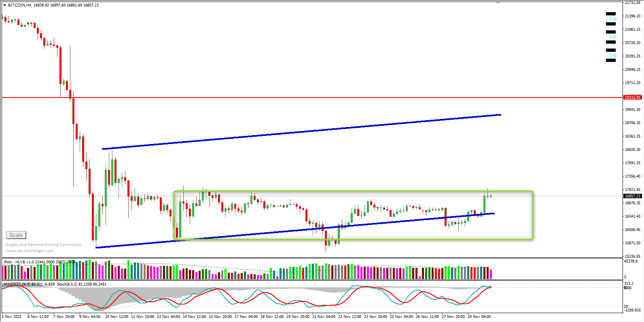Viewport: 644px width, 322px height.
Task: Click price axis value 20726.20
Action: pyautogui.click(x=633, y=43)
